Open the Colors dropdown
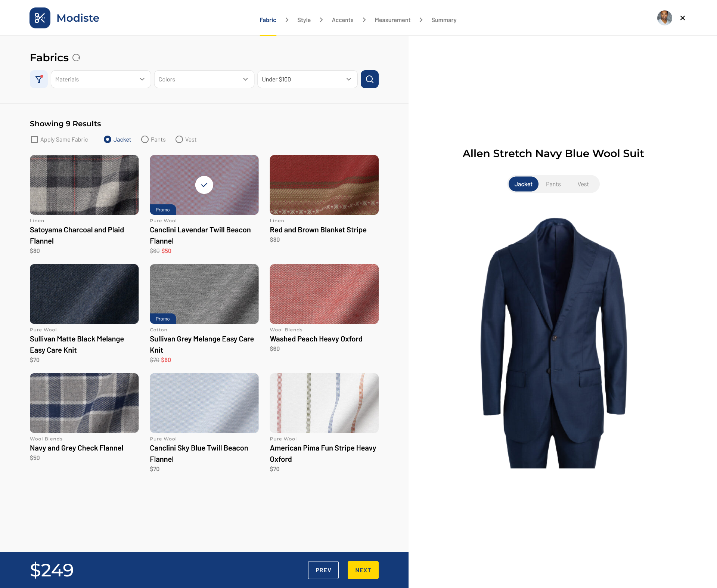 [x=204, y=79]
